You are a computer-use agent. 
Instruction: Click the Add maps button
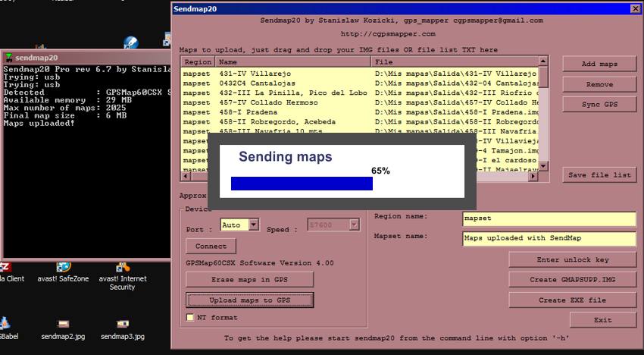point(599,64)
